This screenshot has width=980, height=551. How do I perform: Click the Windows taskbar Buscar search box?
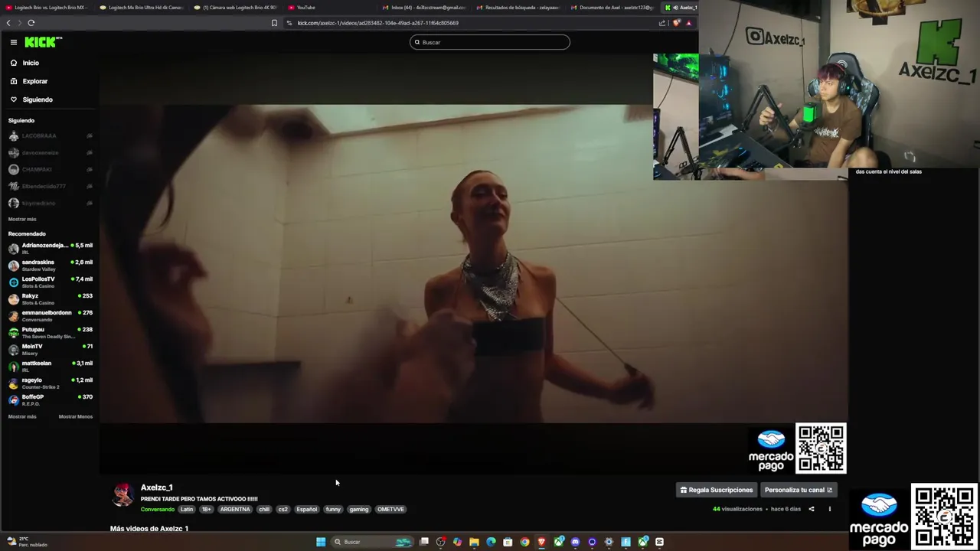[372, 542]
